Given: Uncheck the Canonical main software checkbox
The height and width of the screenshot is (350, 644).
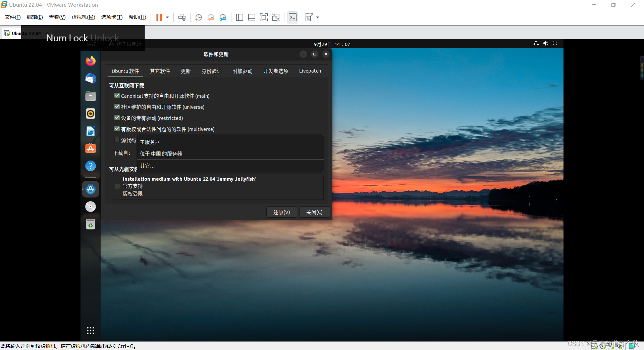Looking at the screenshot, I should [x=117, y=96].
